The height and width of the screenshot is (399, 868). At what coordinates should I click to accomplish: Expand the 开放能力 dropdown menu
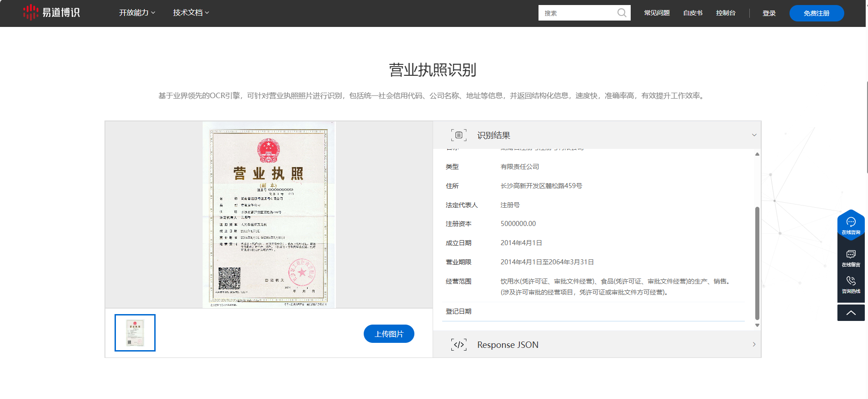137,13
